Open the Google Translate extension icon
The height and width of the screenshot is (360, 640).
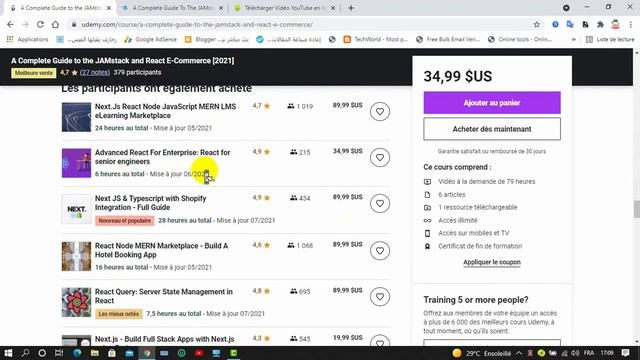570,24
